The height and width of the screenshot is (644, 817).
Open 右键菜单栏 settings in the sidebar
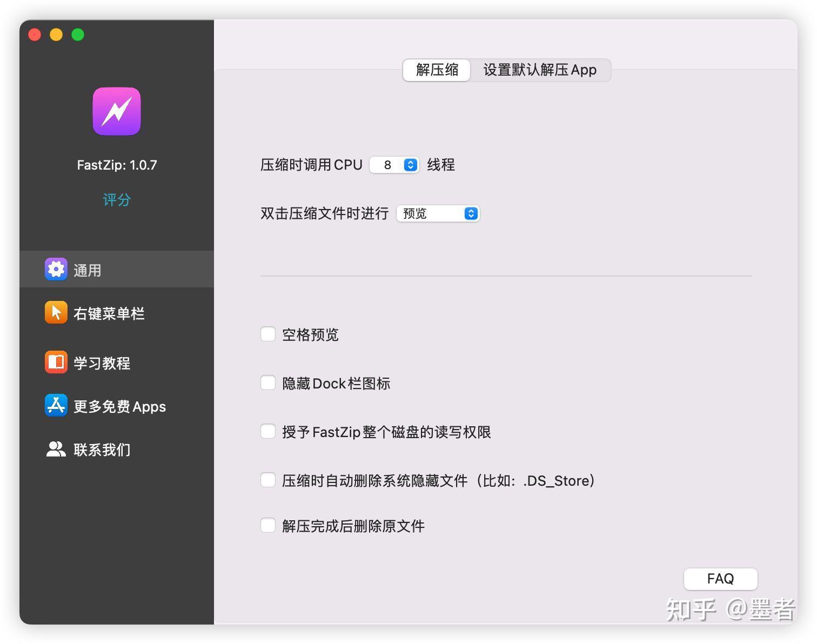(x=117, y=313)
